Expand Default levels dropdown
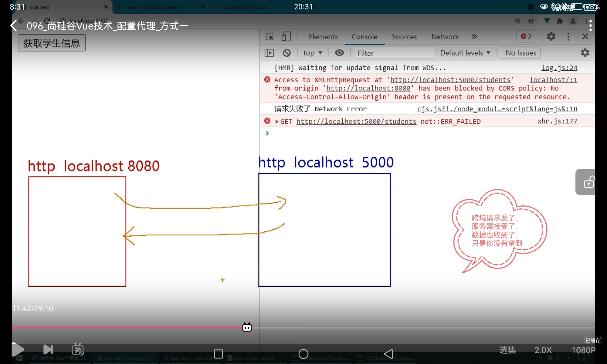Viewport: 607px width, 364px height. point(465,53)
